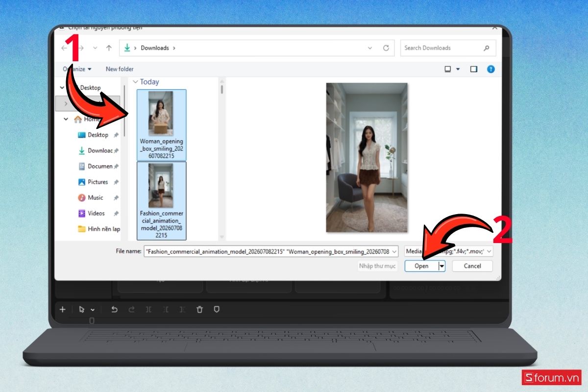Image resolution: width=588 pixels, height=392 pixels.
Task: Open pinned Desktop in sidebar
Action: pyautogui.click(x=98, y=135)
